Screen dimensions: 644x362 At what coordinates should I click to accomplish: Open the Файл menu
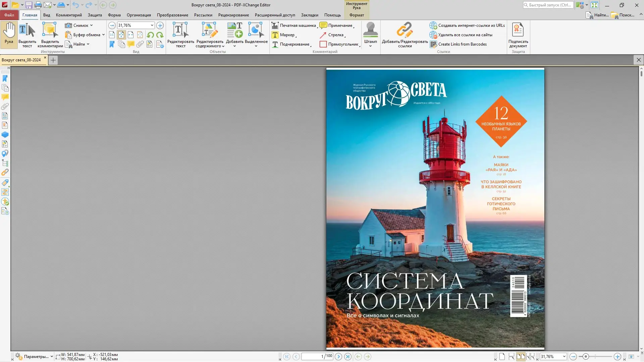9,15
